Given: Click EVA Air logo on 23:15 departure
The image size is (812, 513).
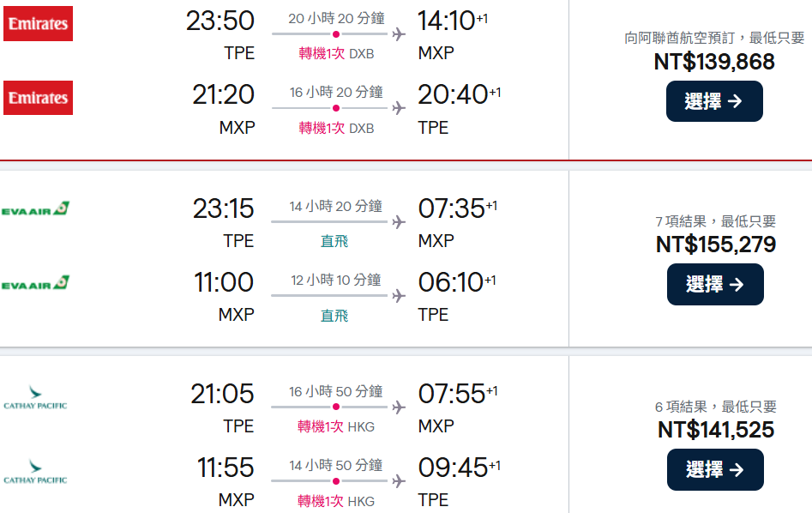Looking at the screenshot, I should click(x=35, y=209).
